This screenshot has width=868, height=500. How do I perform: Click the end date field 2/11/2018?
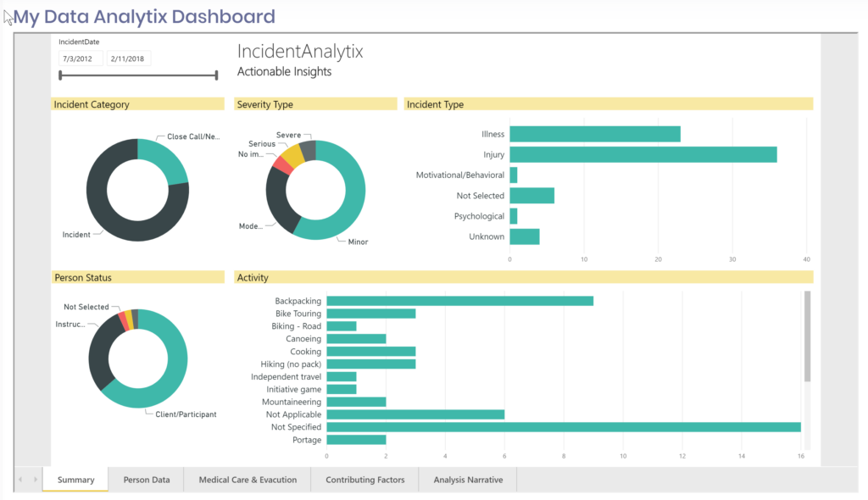[x=129, y=58]
